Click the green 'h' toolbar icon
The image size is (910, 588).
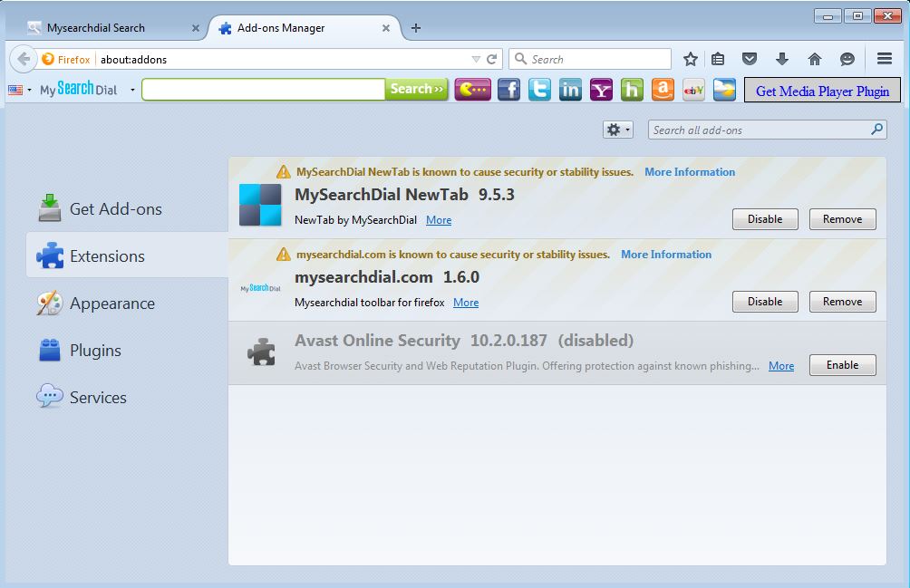point(632,90)
